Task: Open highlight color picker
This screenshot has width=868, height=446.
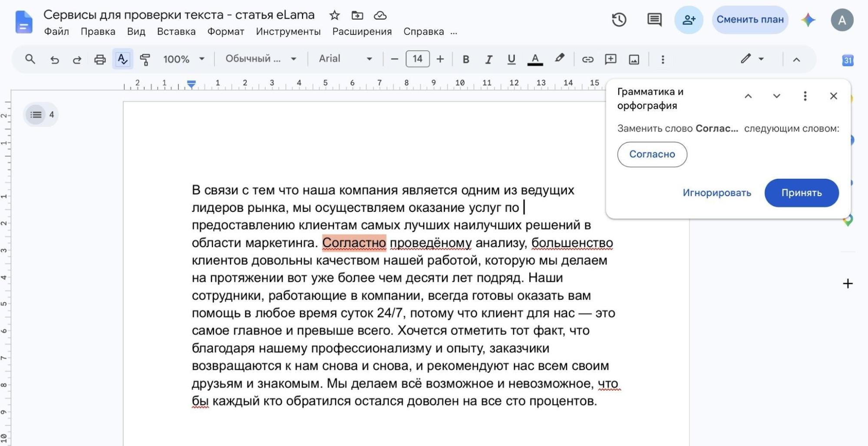Action: (x=559, y=58)
